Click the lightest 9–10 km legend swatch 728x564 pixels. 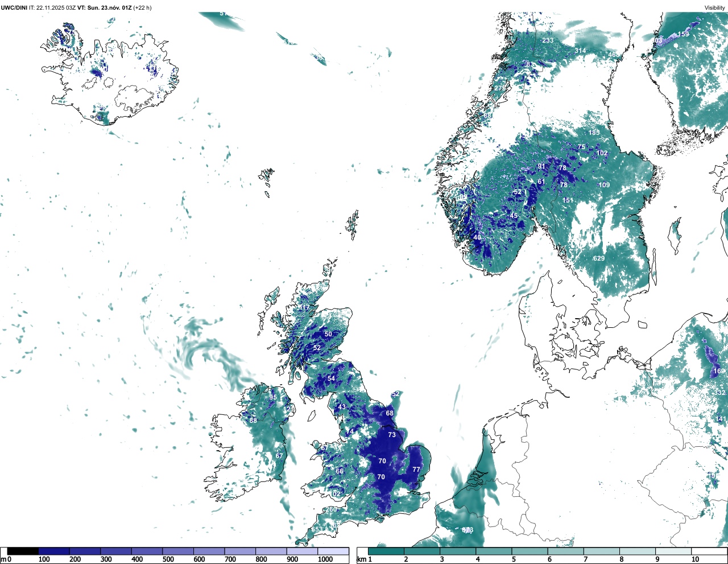[x=674, y=551]
